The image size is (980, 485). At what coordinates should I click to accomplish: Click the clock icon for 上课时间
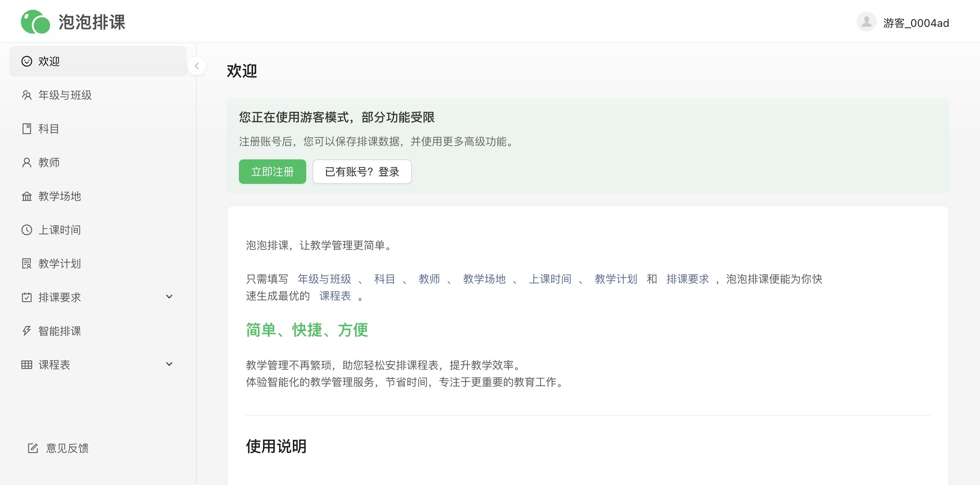point(26,230)
